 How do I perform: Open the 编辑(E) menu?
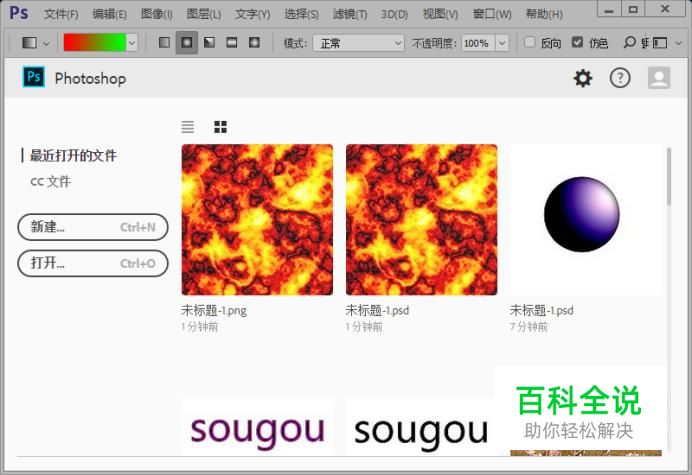[x=109, y=14]
